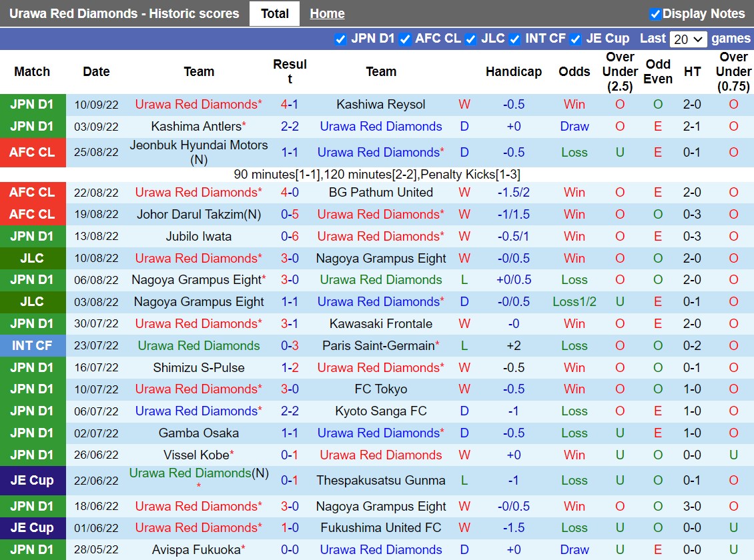Open Fukushima United FC team link
The width and height of the screenshot is (754, 560).
380,527
